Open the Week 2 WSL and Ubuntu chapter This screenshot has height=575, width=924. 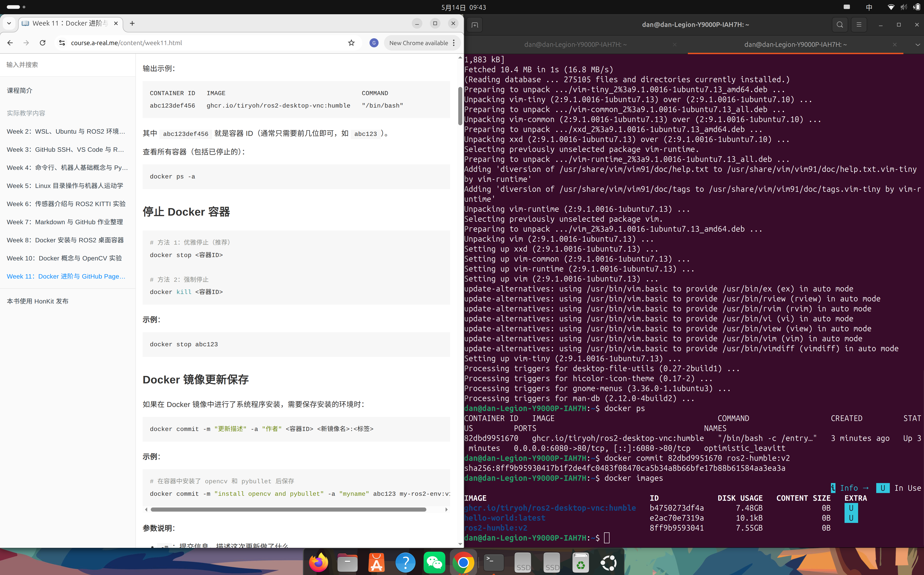[x=66, y=132]
